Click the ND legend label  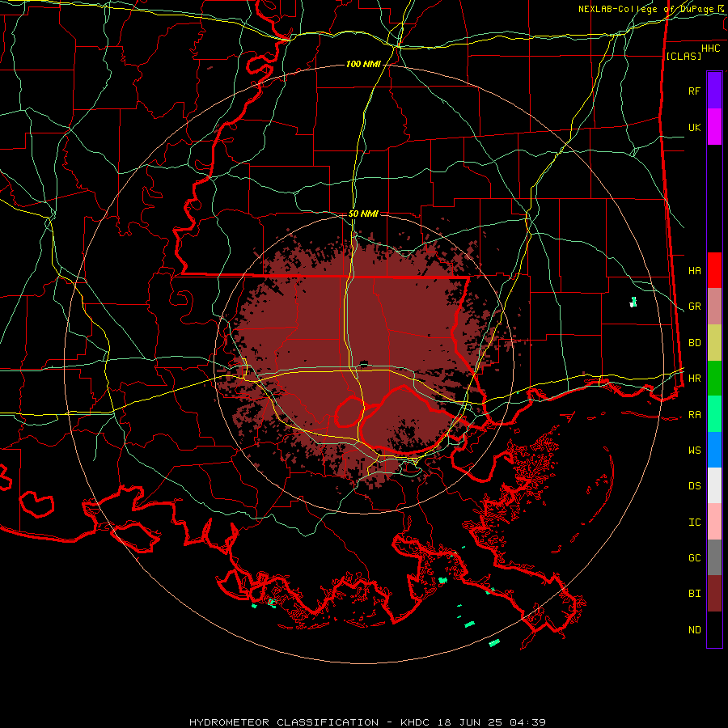695,630
